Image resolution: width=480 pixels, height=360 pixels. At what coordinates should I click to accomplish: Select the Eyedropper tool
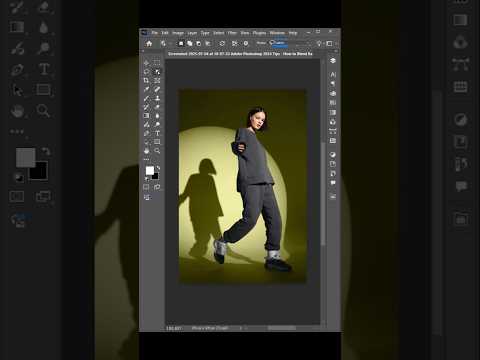(146, 89)
